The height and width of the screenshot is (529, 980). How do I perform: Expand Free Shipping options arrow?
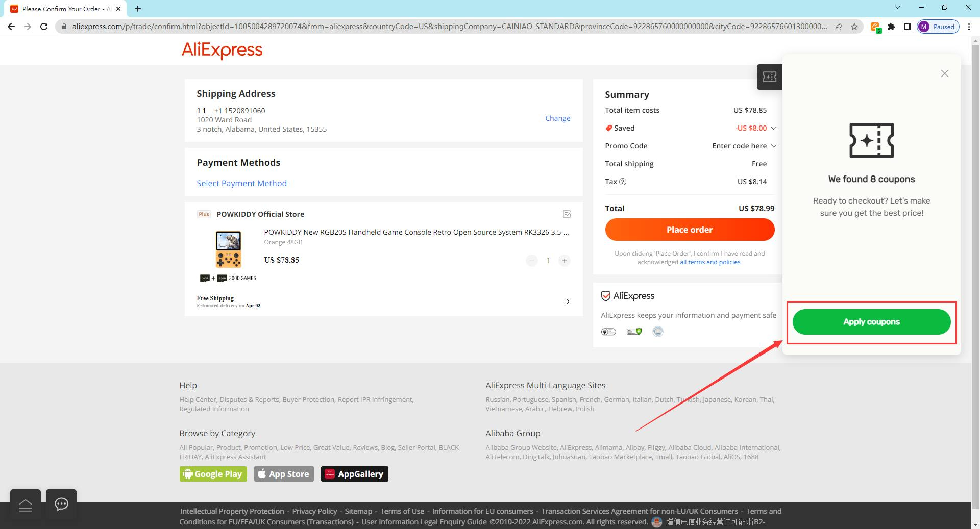click(568, 301)
